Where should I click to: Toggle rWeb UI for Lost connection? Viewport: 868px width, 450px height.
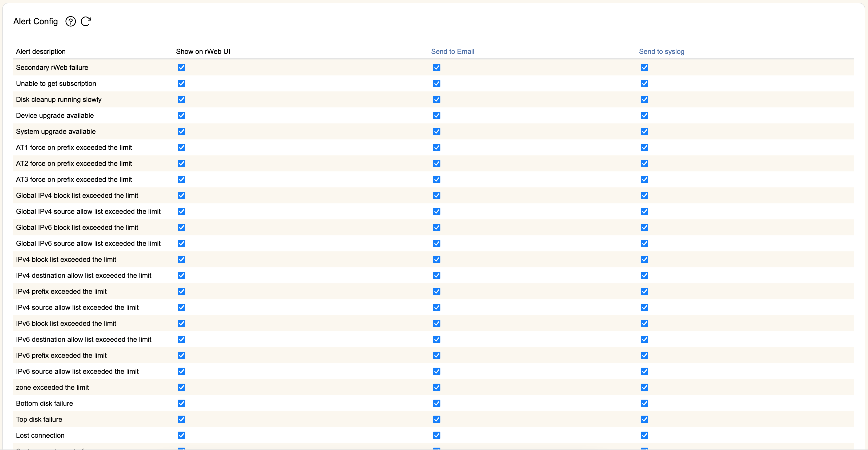181,436
